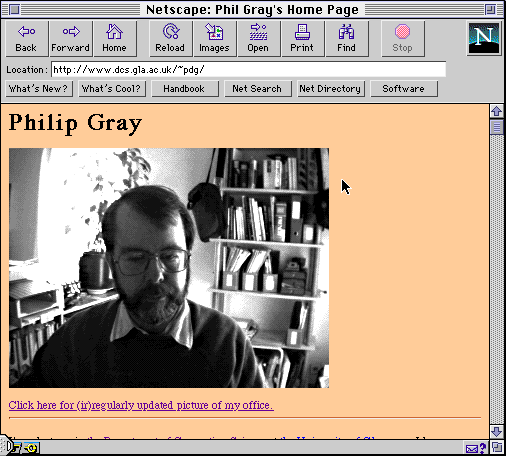Screen dimensions: 506x456
Task: Click the Philip Gray heading text
Action: pyautogui.click(x=75, y=123)
